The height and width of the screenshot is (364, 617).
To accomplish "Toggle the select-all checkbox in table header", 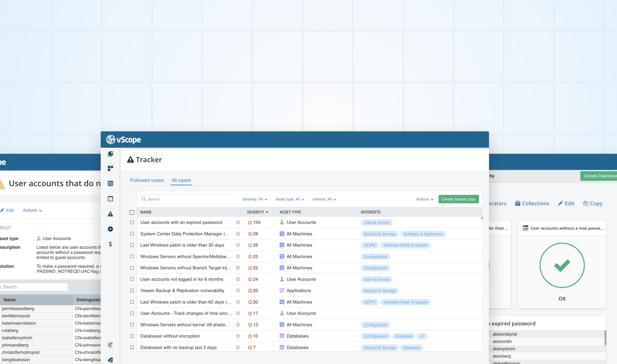I will [132, 212].
